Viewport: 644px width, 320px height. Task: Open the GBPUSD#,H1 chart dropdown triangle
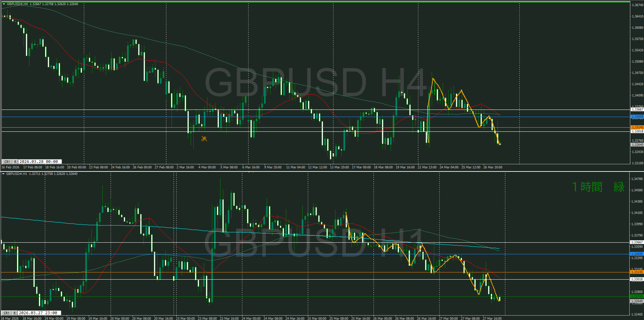click(3, 174)
